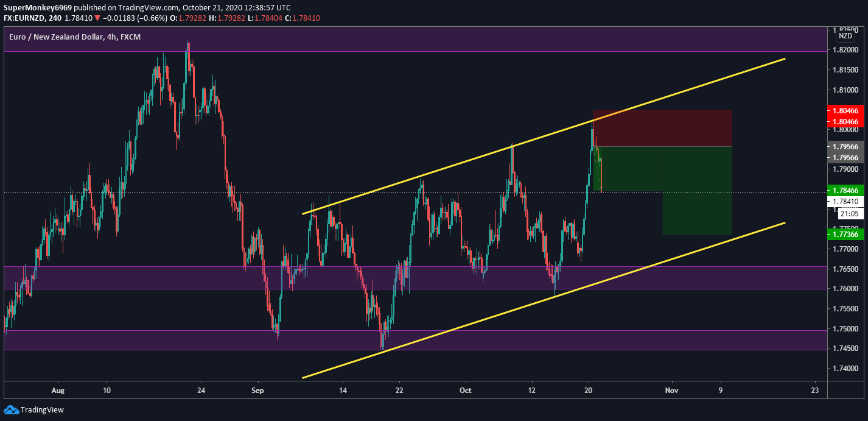Click the 24 date on time axis
The image size is (868, 421).
pos(202,390)
